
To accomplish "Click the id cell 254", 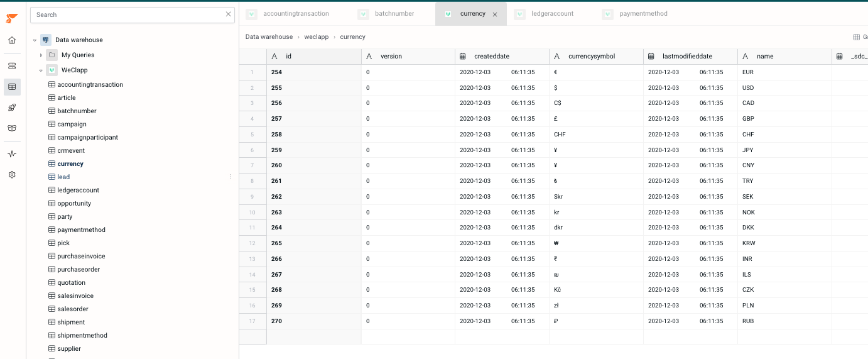I will click(314, 72).
